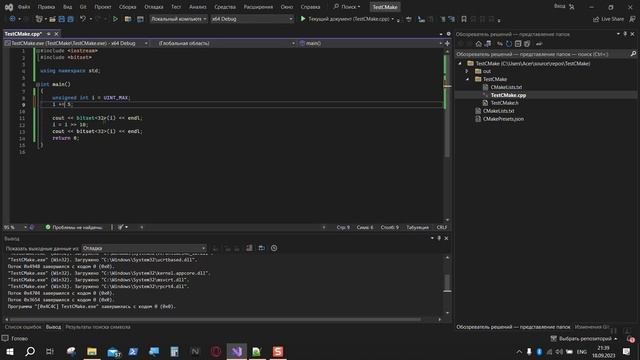Open the Local Machine target dropdown
This screenshot has width=640, height=360.
click(178, 19)
